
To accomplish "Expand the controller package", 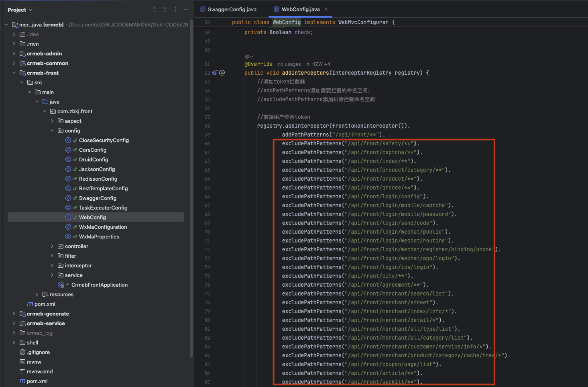I will pyautogui.click(x=52, y=246).
